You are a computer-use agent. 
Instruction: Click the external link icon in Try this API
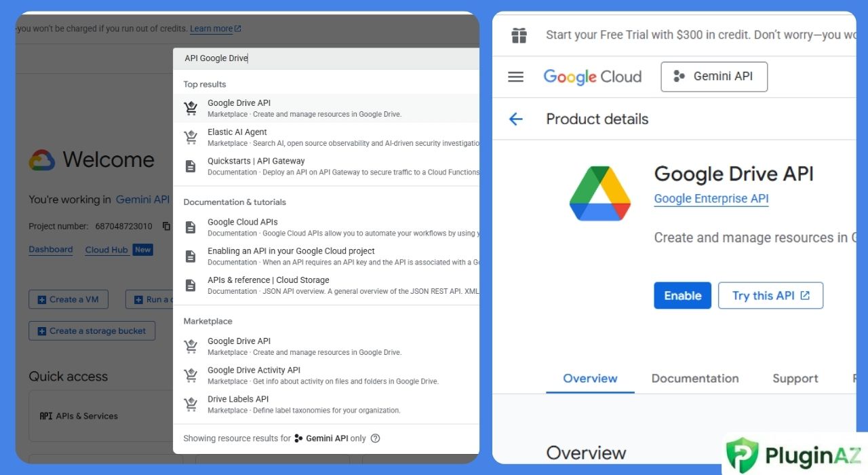point(805,295)
